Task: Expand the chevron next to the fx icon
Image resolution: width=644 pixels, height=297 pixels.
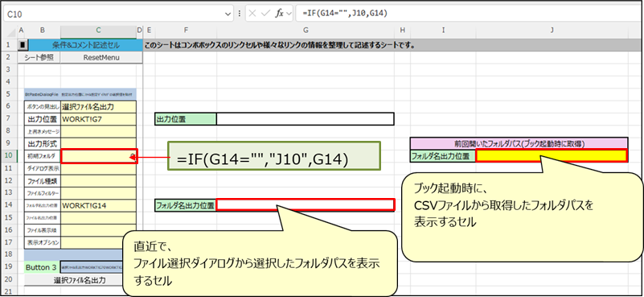Action: 289,14
